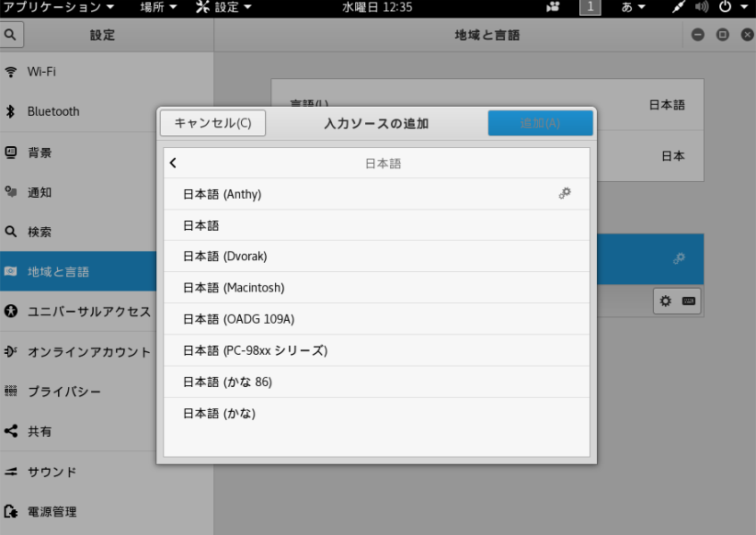
Task: Open Wi-Fi settings panel
Action: pos(107,72)
